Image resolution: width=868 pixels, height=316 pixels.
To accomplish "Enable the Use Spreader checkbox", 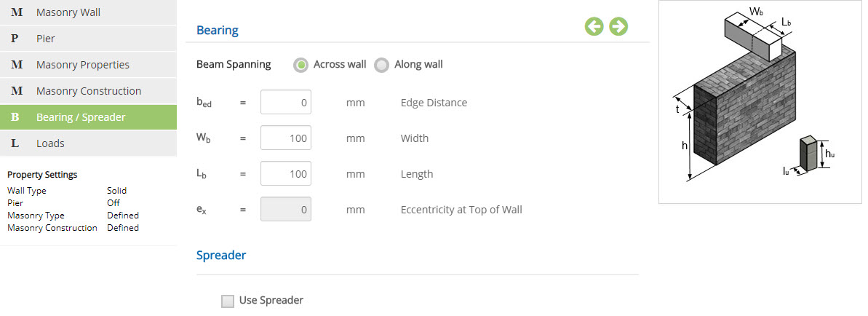I will coord(228,301).
